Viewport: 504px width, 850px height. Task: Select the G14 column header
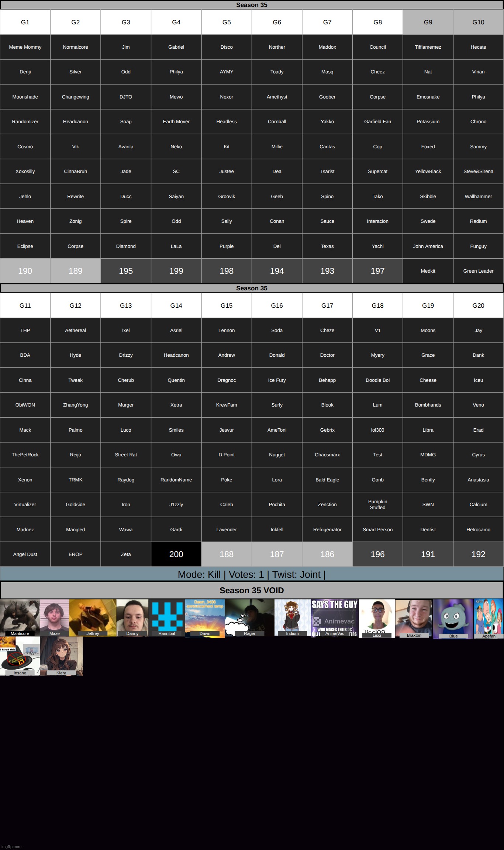176,305
